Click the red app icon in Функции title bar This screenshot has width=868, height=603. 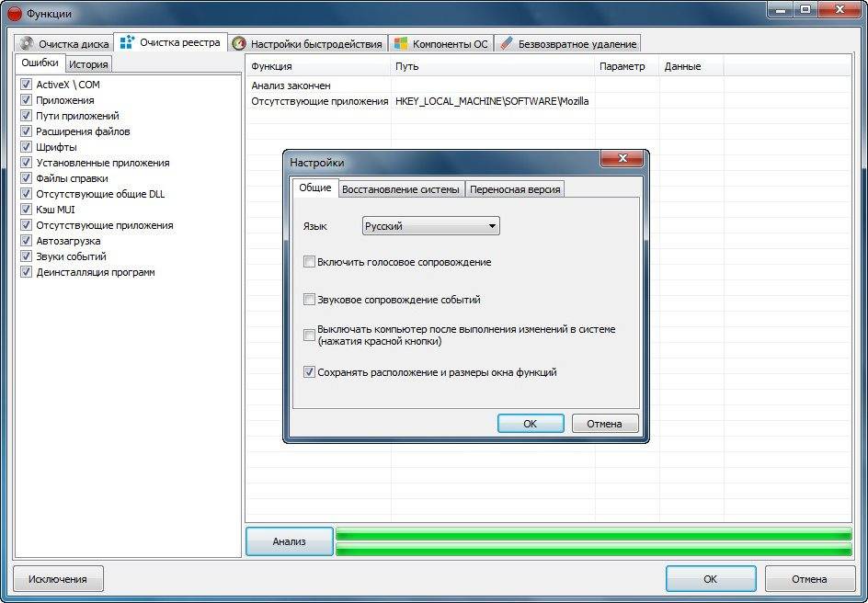point(14,13)
